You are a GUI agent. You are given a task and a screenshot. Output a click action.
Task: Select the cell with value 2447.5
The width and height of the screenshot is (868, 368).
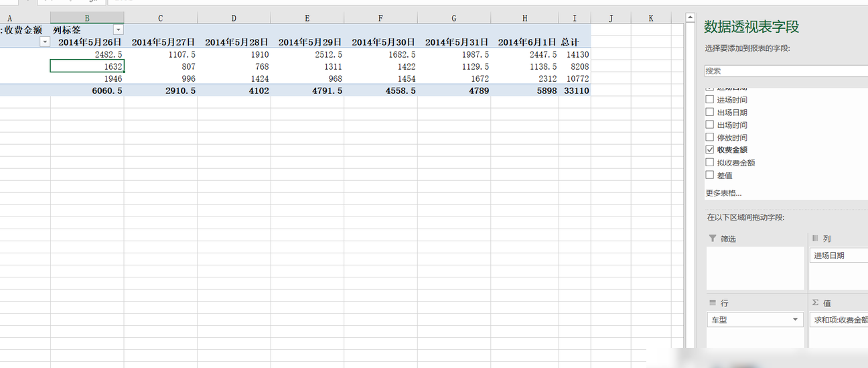point(524,54)
